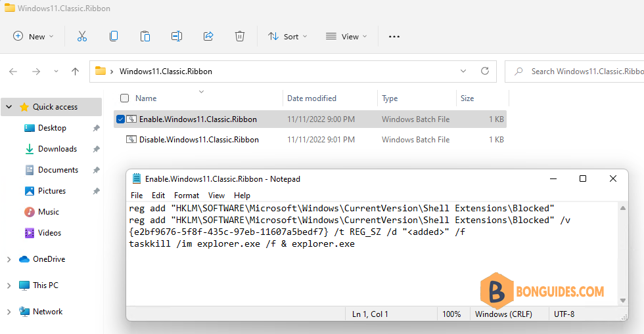The width and height of the screenshot is (644, 334).
Task: Sort by the Size column header
Action: 467,98
